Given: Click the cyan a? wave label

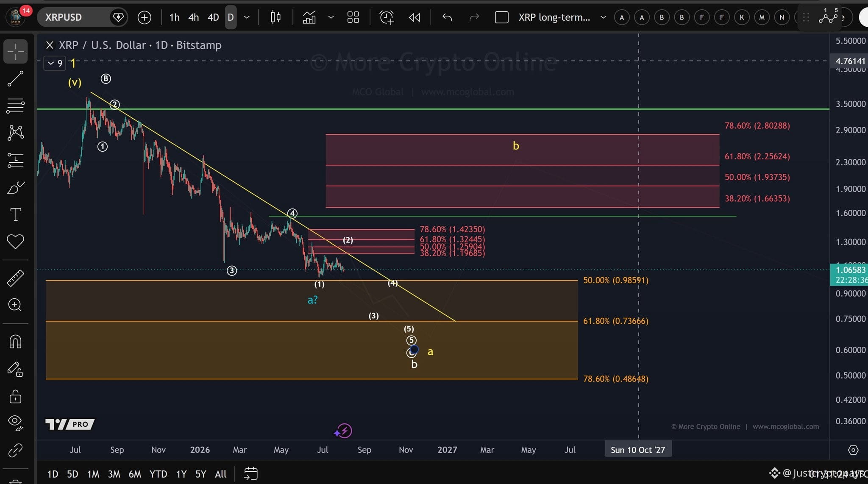Looking at the screenshot, I should (x=312, y=300).
